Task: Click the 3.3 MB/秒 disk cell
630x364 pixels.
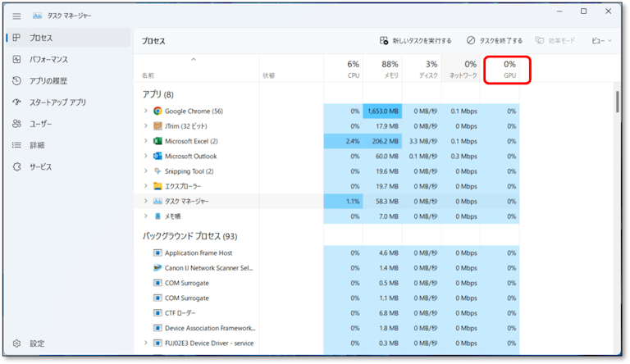Action: point(422,141)
